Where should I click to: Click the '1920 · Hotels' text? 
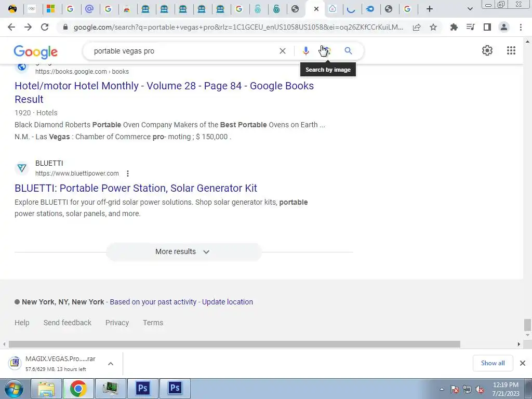click(x=36, y=113)
